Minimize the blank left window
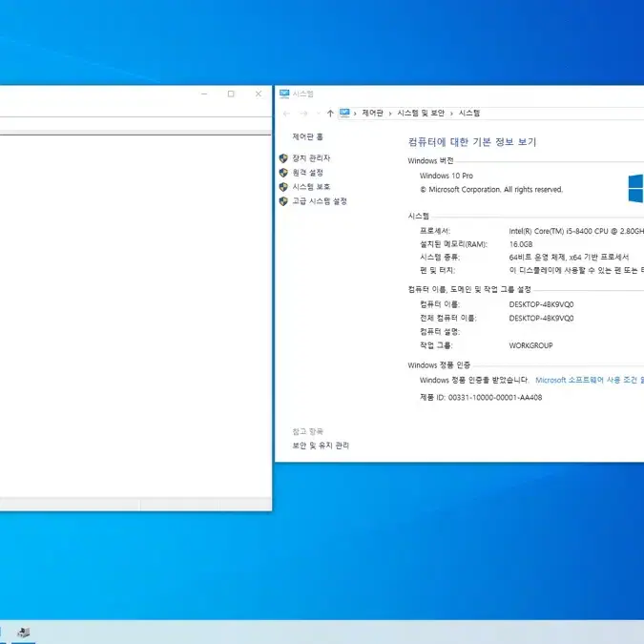The width and height of the screenshot is (644, 644). pyautogui.click(x=204, y=94)
